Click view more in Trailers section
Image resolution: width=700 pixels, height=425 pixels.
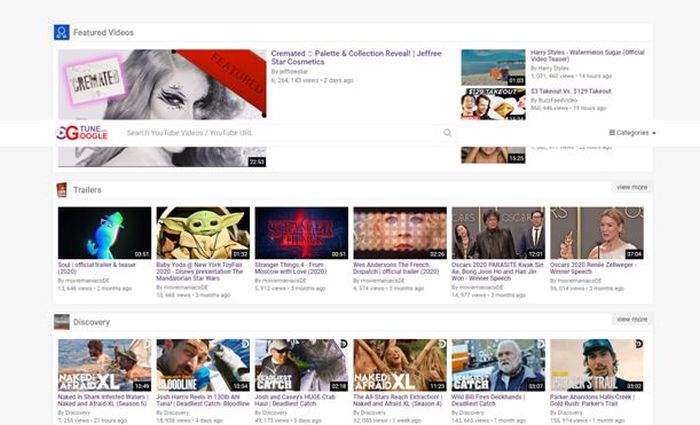coord(631,187)
